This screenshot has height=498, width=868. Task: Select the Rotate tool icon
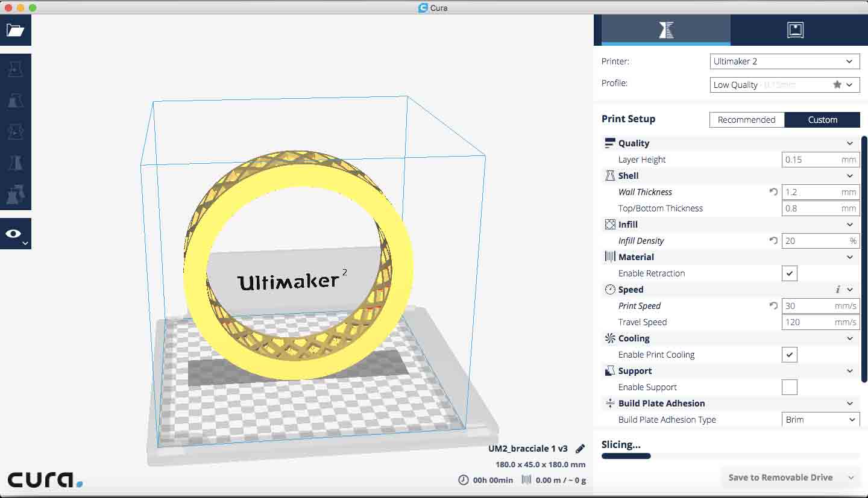15,131
